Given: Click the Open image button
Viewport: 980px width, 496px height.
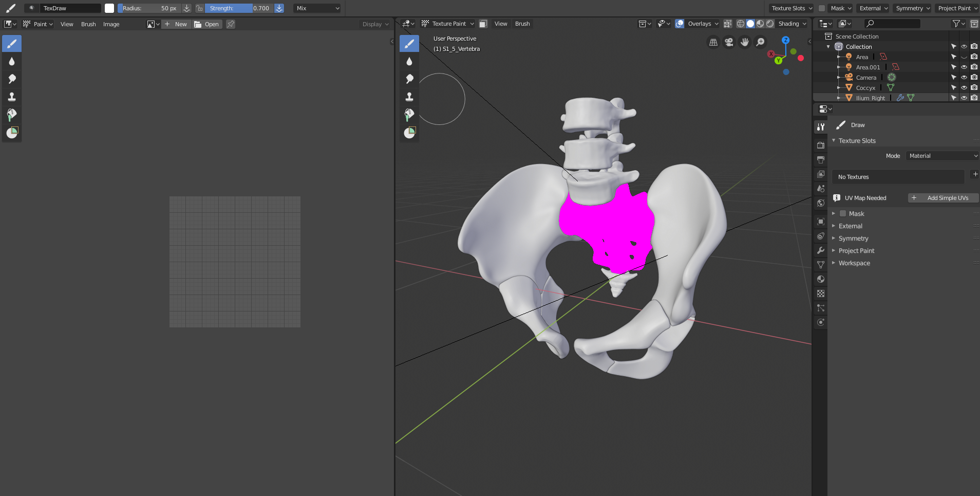Looking at the screenshot, I should pyautogui.click(x=207, y=24).
